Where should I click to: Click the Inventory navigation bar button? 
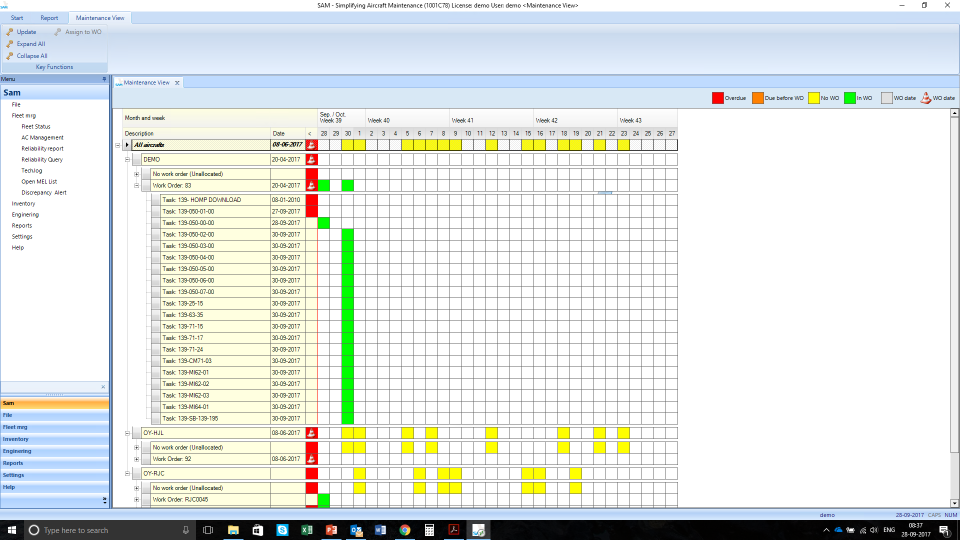point(54,440)
